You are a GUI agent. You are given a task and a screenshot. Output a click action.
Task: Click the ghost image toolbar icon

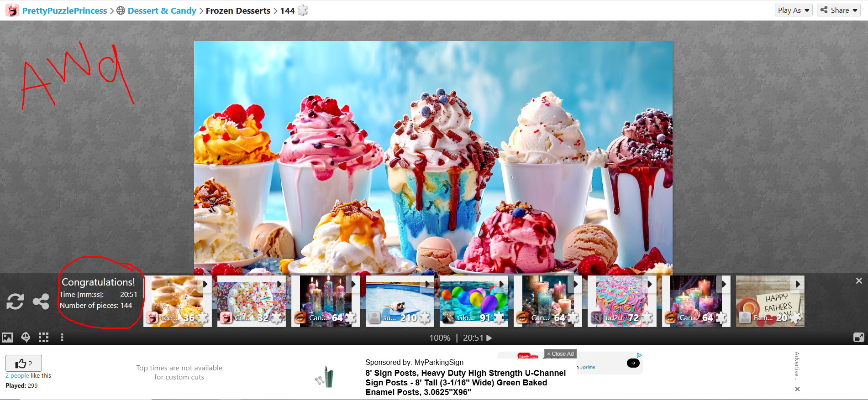[x=26, y=338]
